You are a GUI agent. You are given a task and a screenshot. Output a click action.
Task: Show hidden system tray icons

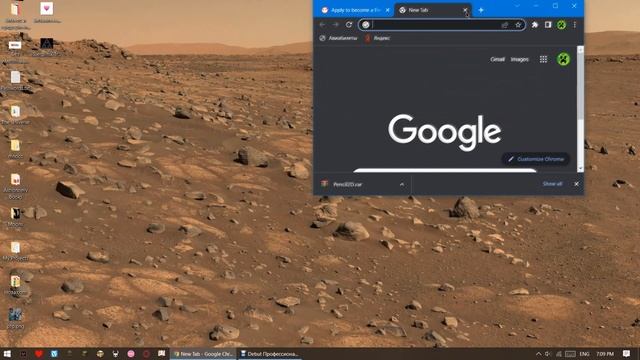click(x=538, y=354)
